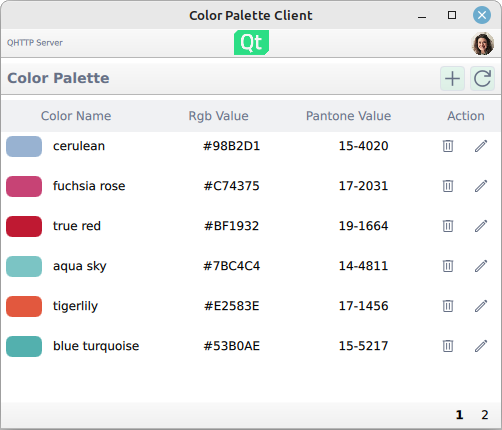Click the QHTTP Server label
Screen dimensions: 502x430
[35, 43]
